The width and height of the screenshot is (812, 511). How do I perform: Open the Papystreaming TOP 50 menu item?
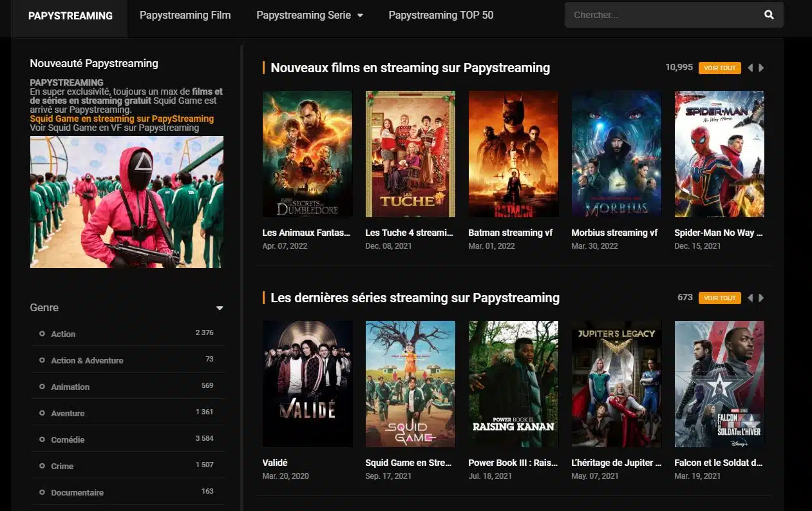pyautogui.click(x=441, y=15)
